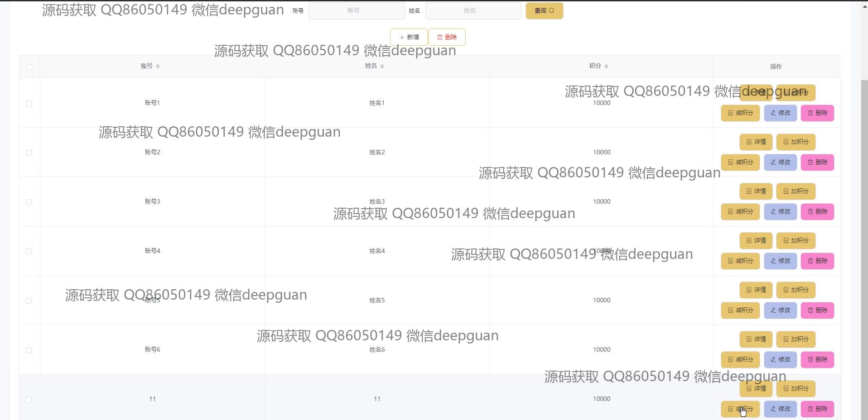Image resolution: width=868 pixels, height=420 pixels.
Task: Click 修改 edit button for 账号4
Action: [x=780, y=261]
